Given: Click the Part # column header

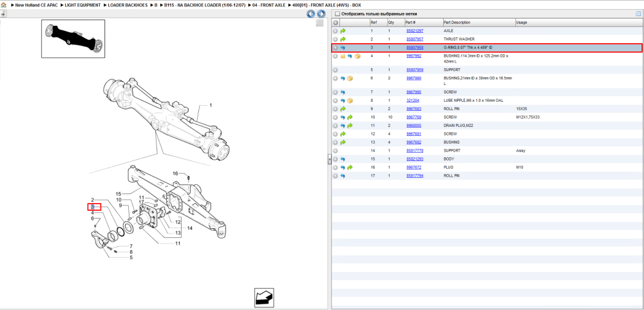Looking at the screenshot, I should (423, 23).
